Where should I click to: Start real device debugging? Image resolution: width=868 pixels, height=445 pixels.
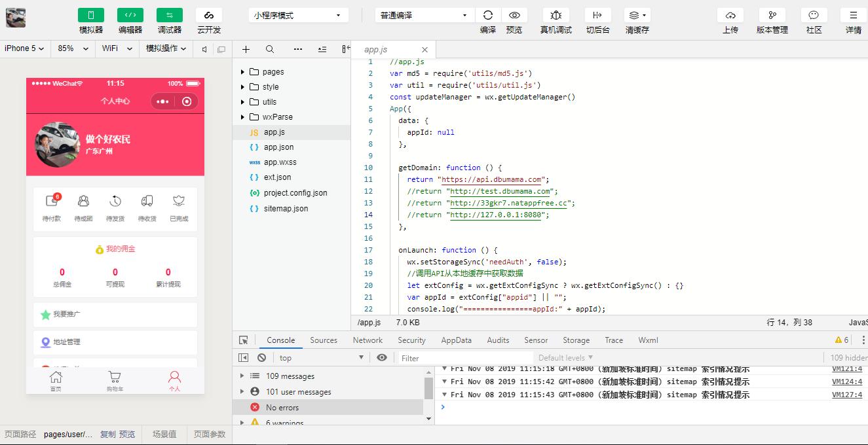click(556, 15)
